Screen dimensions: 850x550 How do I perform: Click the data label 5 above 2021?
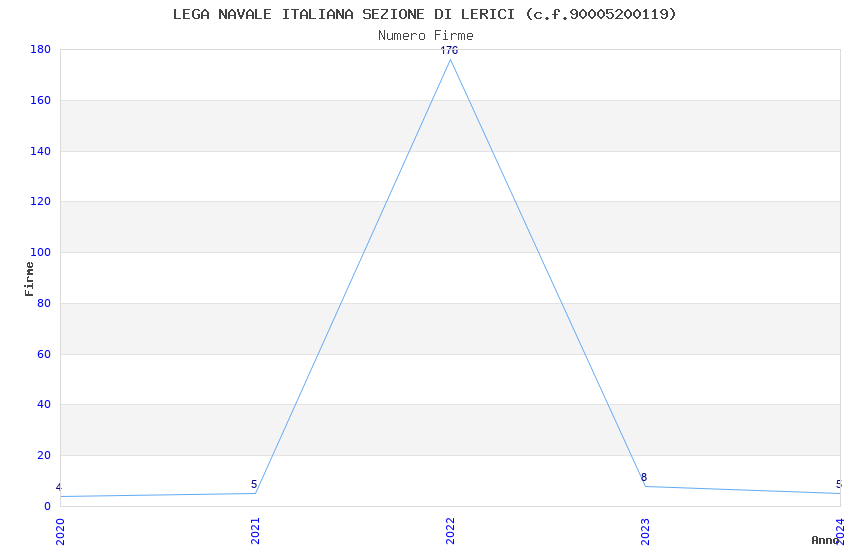coord(254,484)
